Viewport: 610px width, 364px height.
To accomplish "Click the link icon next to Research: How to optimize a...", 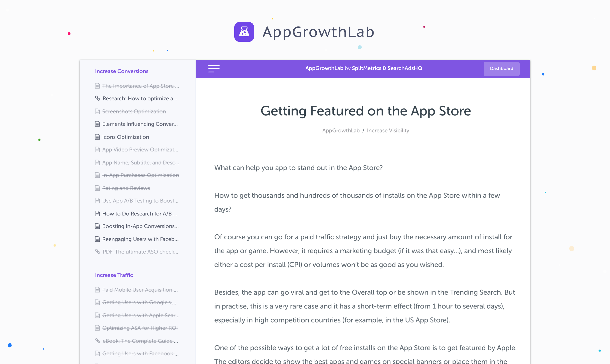I will click(97, 98).
